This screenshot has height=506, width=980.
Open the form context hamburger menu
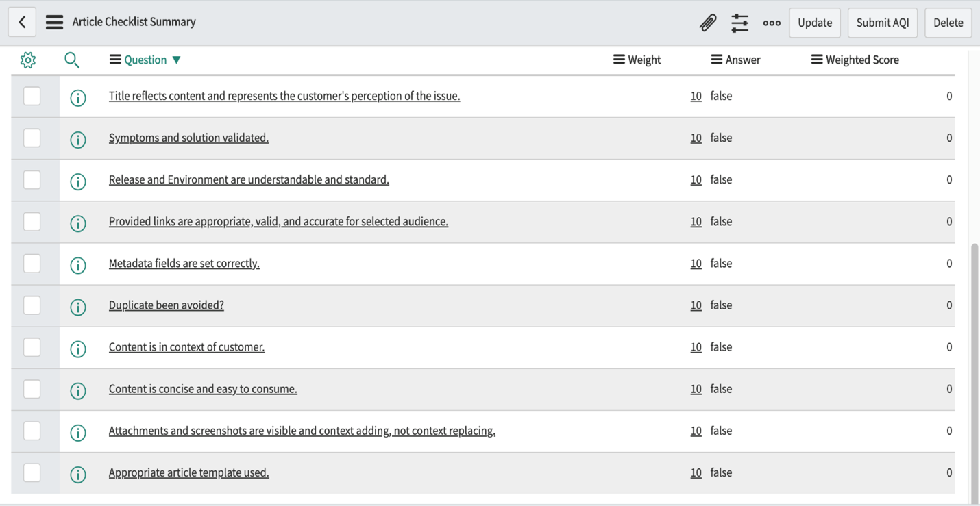point(54,23)
